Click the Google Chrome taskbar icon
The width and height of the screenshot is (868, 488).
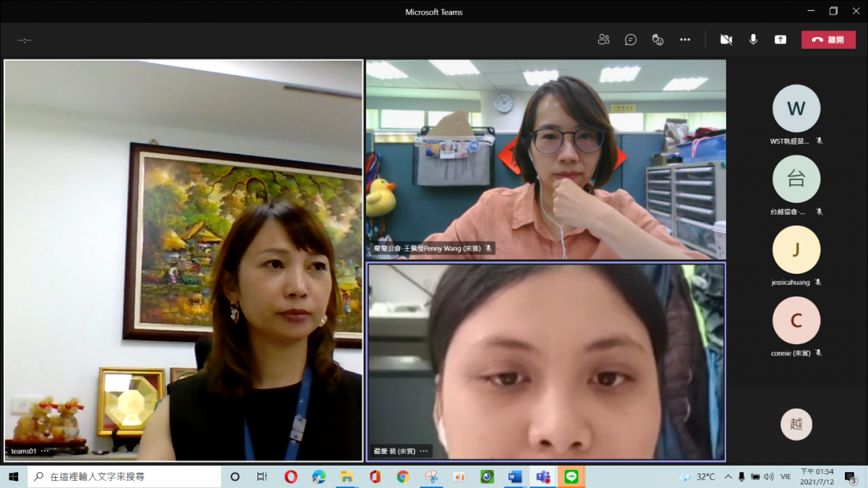(x=403, y=476)
